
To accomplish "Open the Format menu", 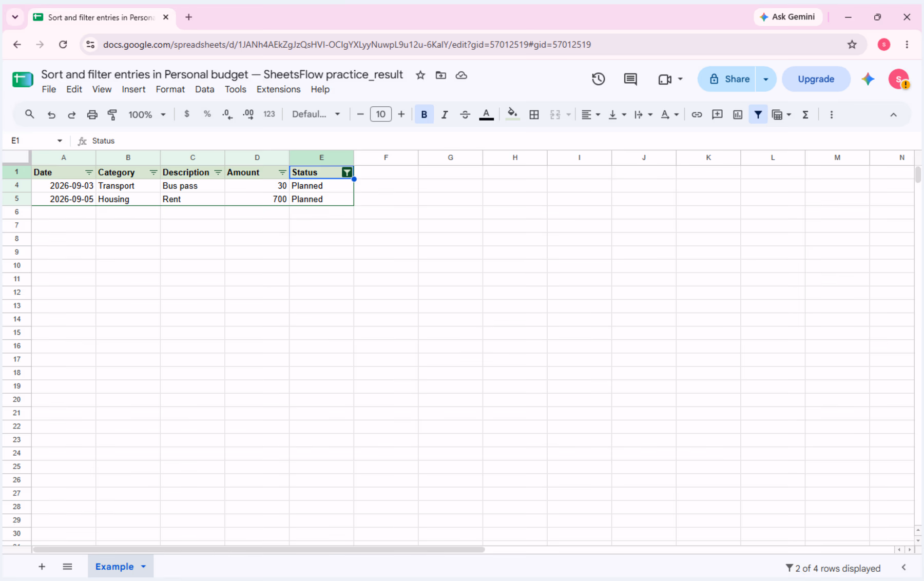I will coord(170,89).
